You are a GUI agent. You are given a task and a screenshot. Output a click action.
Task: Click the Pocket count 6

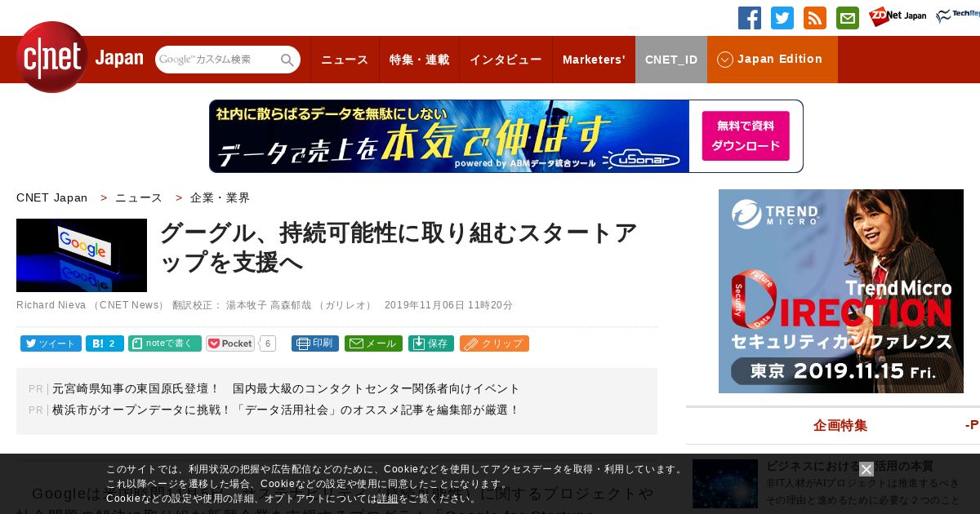coord(268,343)
